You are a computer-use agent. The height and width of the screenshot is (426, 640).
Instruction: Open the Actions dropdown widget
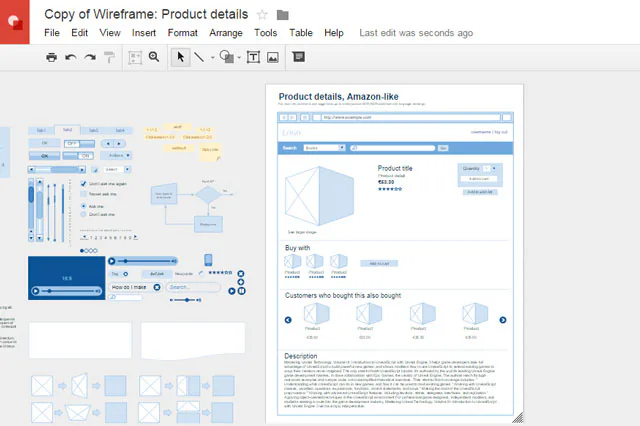coord(116,155)
